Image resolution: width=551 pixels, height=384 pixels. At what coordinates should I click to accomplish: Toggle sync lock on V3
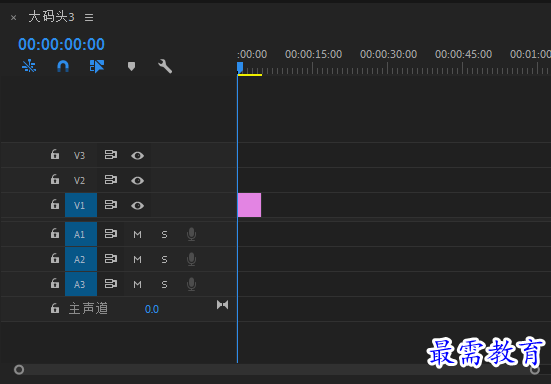click(111, 155)
